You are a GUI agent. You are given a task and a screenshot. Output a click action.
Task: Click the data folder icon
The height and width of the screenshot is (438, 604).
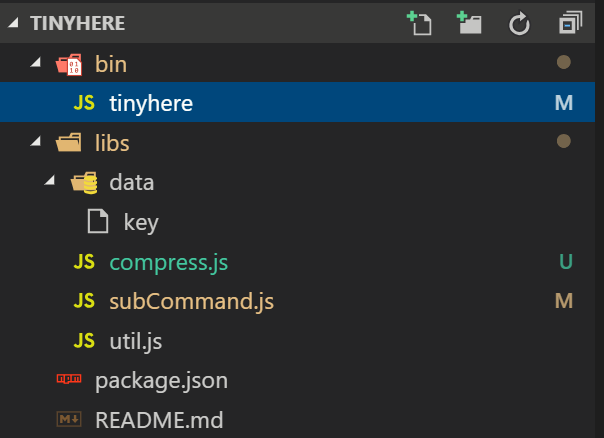(x=84, y=182)
